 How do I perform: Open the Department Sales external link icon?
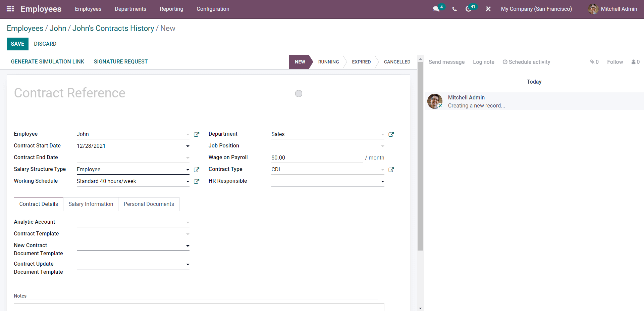pos(391,134)
